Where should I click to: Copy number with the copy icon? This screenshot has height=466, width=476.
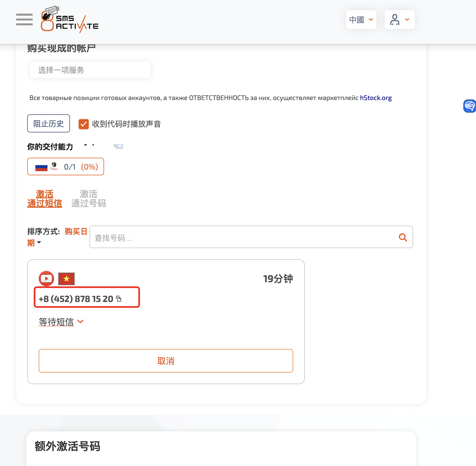119,299
